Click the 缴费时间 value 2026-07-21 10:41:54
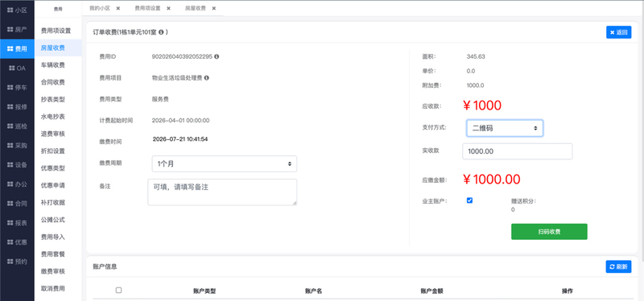This screenshot has width=644, height=301. pos(180,139)
